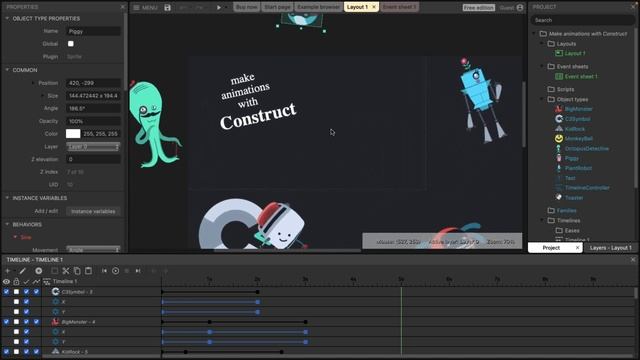Screen dimensions: 640x360
Task: Preview the project with the play icon
Action: [x=219, y=7]
